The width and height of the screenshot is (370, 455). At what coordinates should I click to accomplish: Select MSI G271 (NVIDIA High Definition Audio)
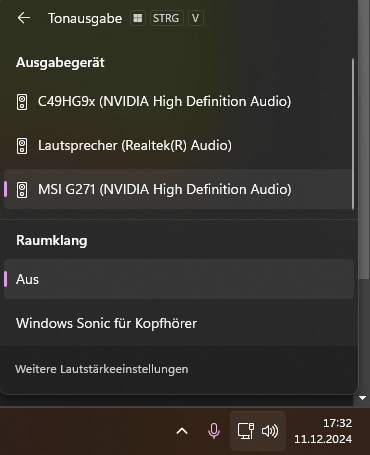(178, 189)
